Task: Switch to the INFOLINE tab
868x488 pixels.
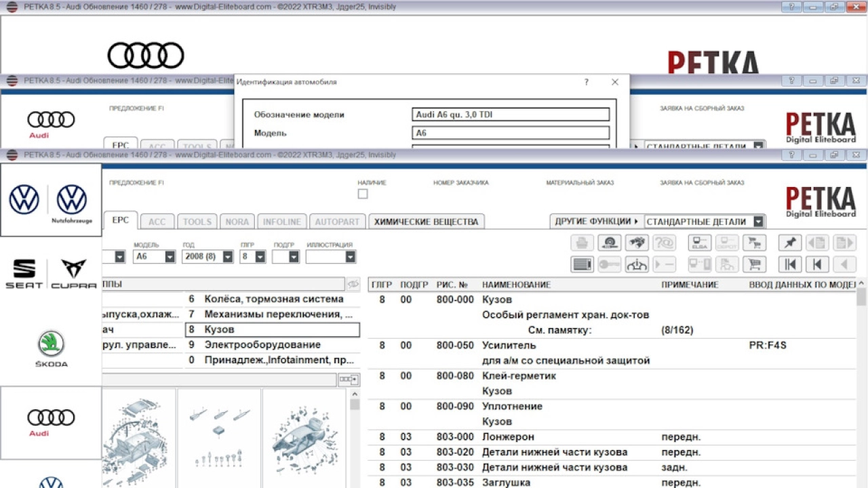Action: point(282,222)
